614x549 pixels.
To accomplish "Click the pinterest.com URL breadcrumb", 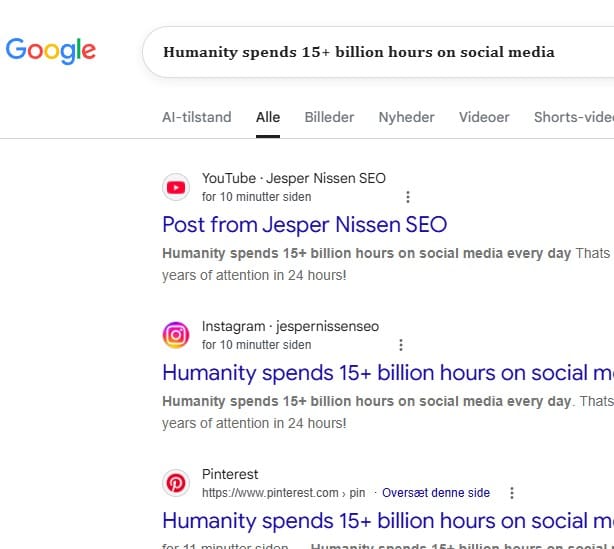I will tap(284, 493).
